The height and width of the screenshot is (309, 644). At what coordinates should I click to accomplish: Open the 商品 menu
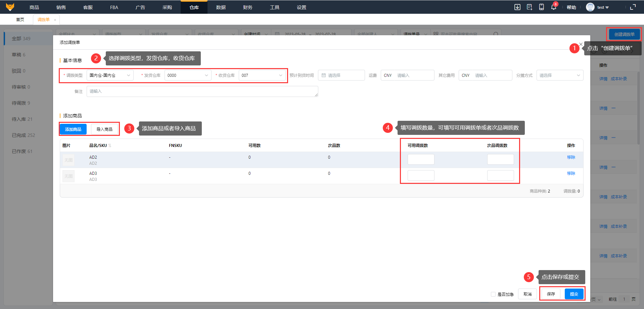pyautogui.click(x=34, y=7)
